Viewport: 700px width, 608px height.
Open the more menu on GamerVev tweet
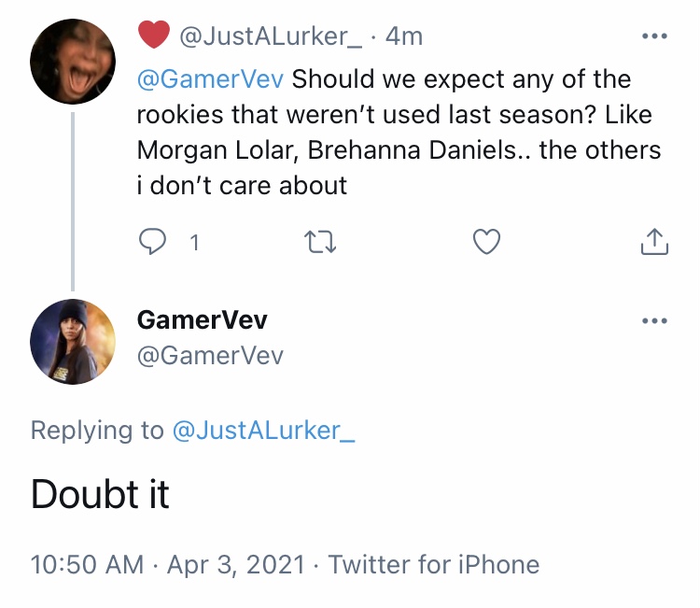pyautogui.click(x=654, y=320)
